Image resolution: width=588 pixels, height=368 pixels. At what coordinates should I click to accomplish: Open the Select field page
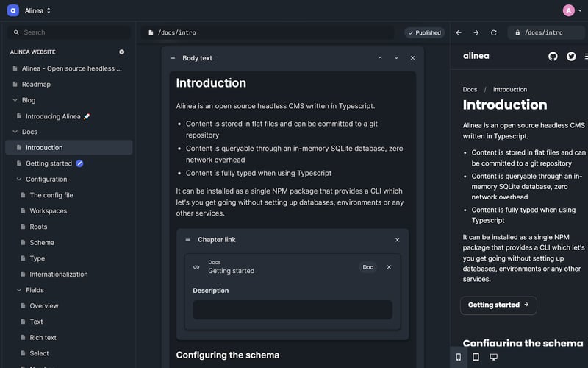pos(39,353)
